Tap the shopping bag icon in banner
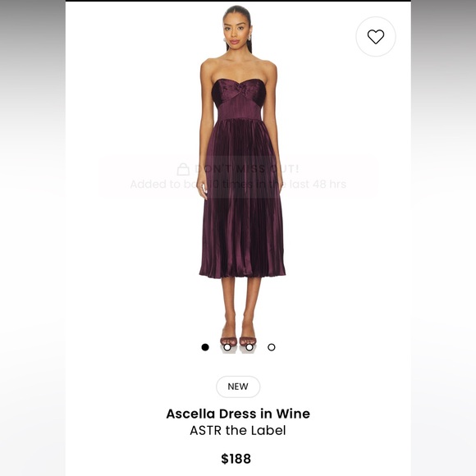 click(x=183, y=169)
